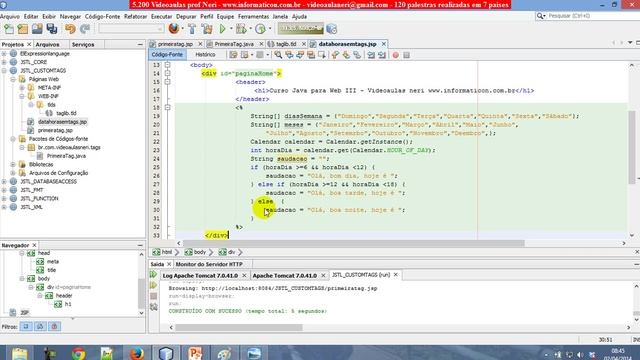Expand the JSTL_DATABASEACCESS project node
640x360 pixels.
tap(4, 182)
